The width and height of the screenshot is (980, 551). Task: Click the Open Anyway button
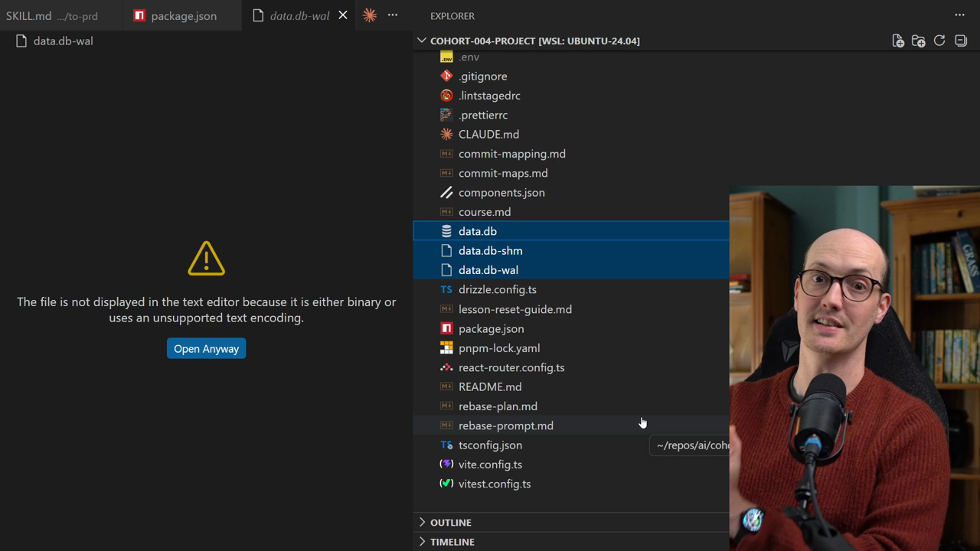(206, 349)
